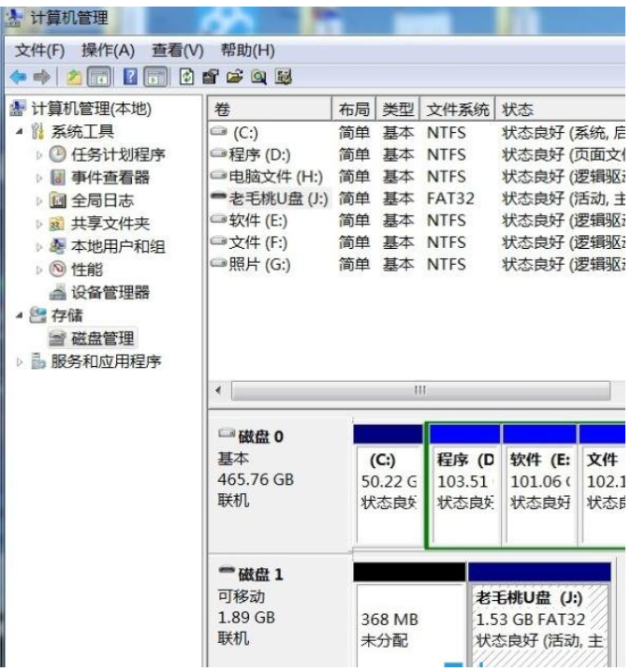Click the 老毛桃U盘 (J:) volume row icon

(x=219, y=198)
